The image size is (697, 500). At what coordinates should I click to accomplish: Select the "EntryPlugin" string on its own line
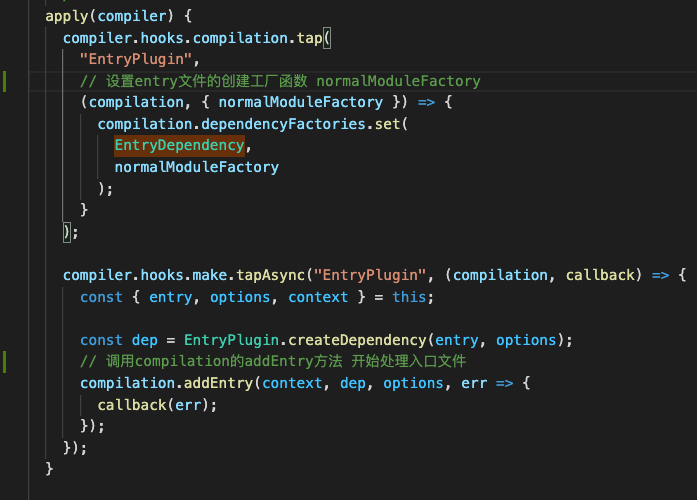pyautogui.click(x=136, y=60)
